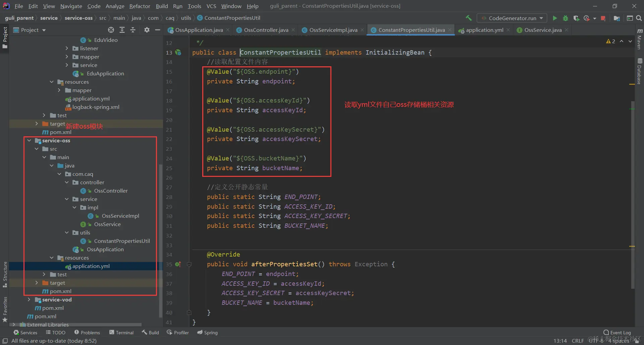Stop the running process red square
Viewport: 644px width, 345px height.
point(603,18)
